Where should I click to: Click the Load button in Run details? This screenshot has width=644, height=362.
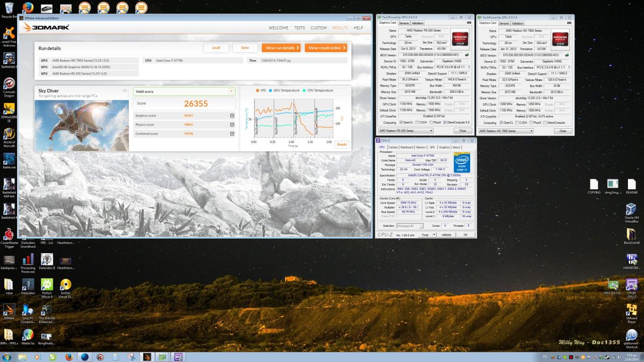216,48
